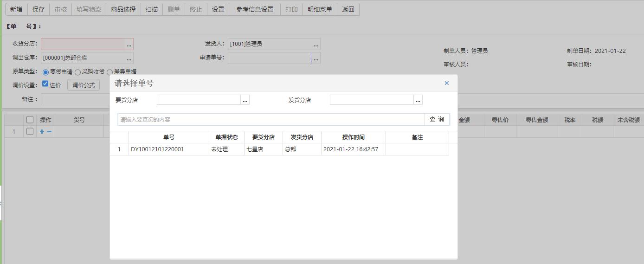Click the 货号 column header

coord(79,120)
